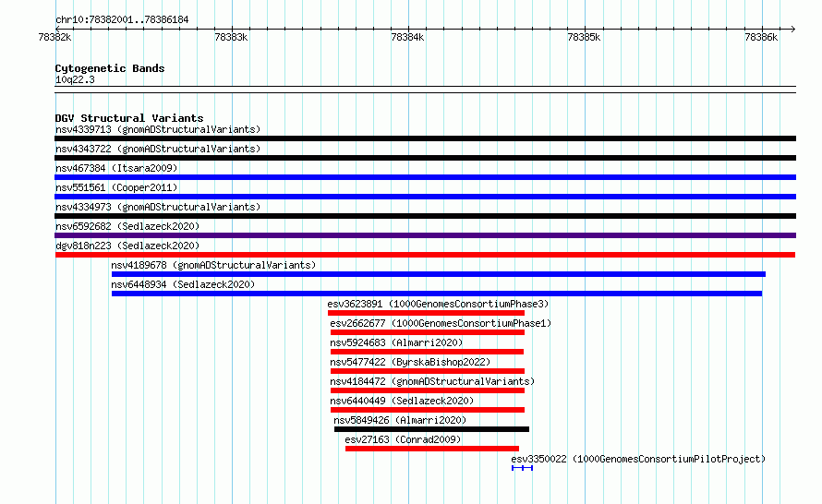Click the nsv4334973 gnomADStructuralVariants label
Viewport: 822px width, 504px height.
click(158, 207)
